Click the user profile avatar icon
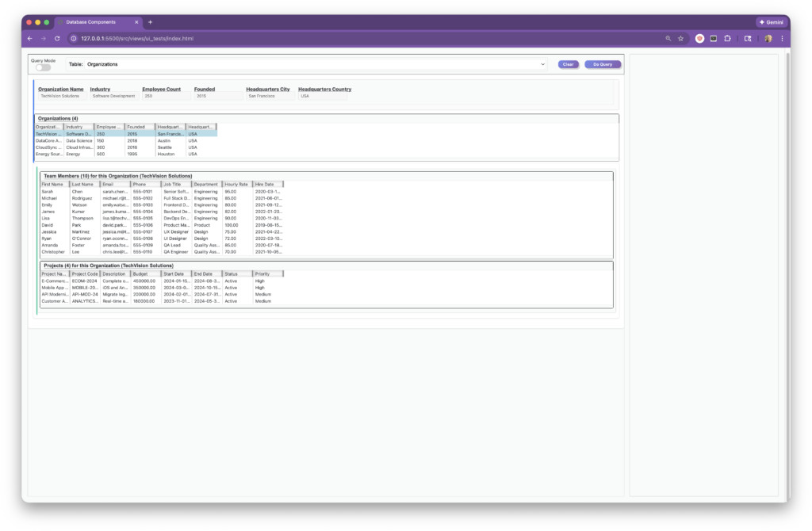Viewport: 812px width, 531px height. [x=768, y=38]
